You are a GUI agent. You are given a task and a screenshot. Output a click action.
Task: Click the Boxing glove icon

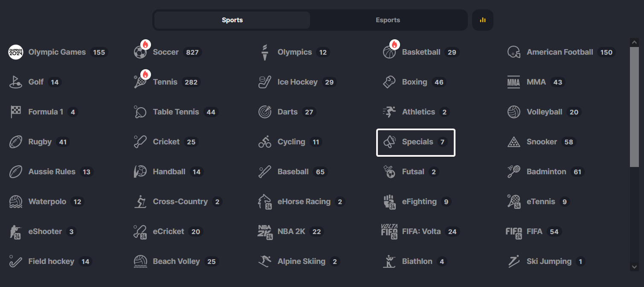(x=389, y=82)
